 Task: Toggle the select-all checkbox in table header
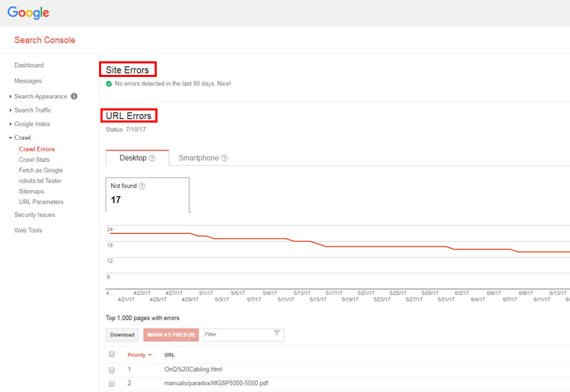pyautogui.click(x=111, y=354)
